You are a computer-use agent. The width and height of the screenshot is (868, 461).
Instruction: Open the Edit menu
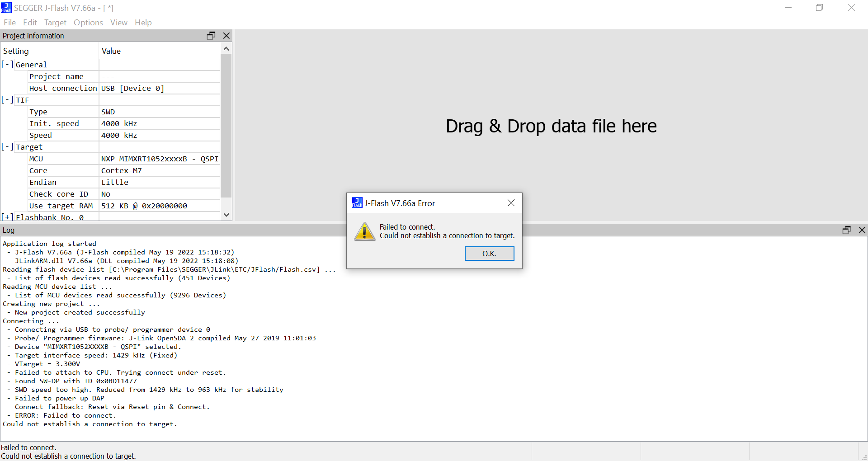(x=30, y=23)
